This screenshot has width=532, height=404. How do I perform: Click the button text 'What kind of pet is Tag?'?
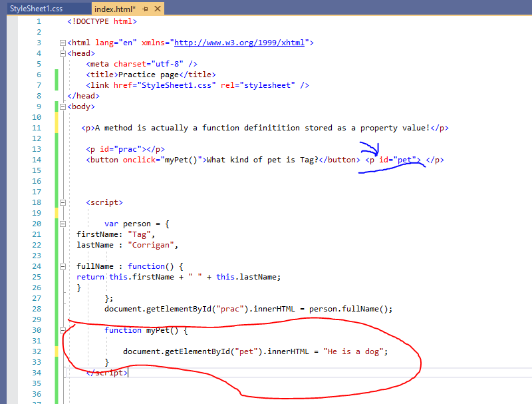[x=263, y=160]
